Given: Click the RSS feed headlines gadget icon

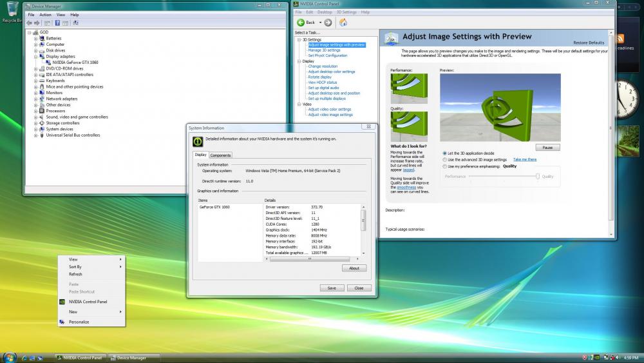Looking at the screenshot, I should [x=620, y=39].
